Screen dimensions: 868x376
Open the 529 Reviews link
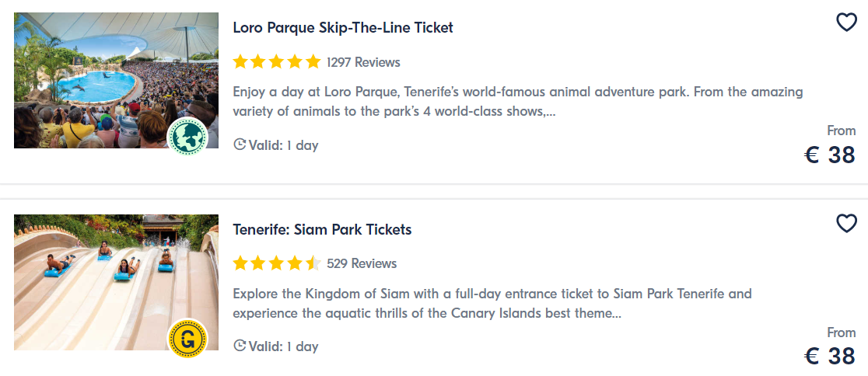[x=362, y=263]
